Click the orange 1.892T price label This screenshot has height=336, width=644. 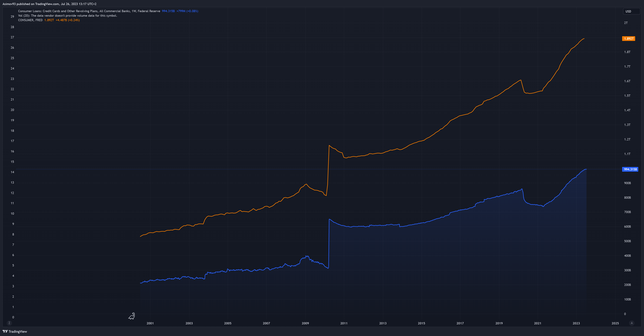coord(629,39)
